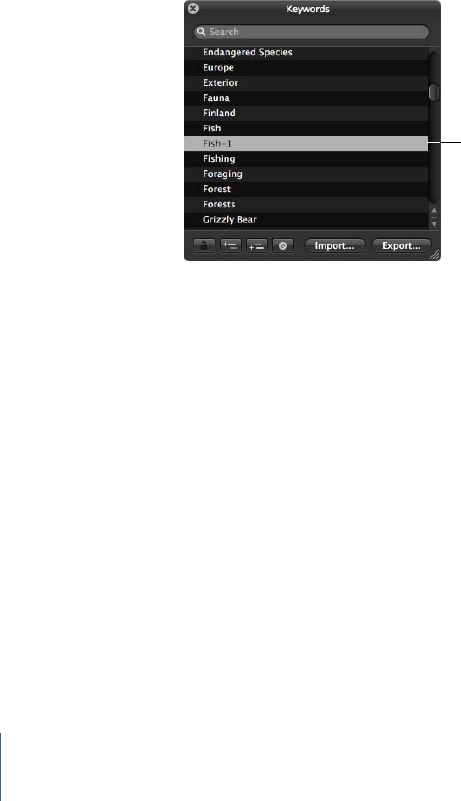The width and height of the screenshot is (461, 801).
Task: Click the magnifying glass search icon
Action: (201, 32)
